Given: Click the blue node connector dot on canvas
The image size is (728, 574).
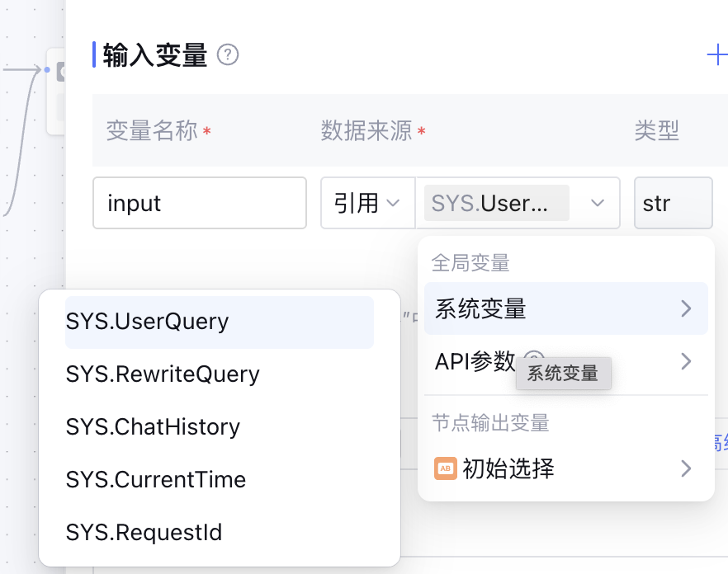Looking at the screenshot, I should [x=47, y=70].
